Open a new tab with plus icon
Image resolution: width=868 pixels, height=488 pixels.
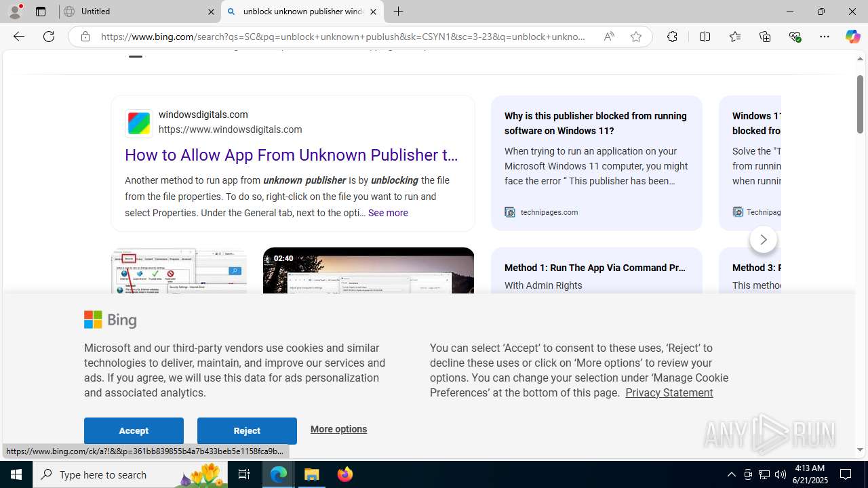(399, 12)
